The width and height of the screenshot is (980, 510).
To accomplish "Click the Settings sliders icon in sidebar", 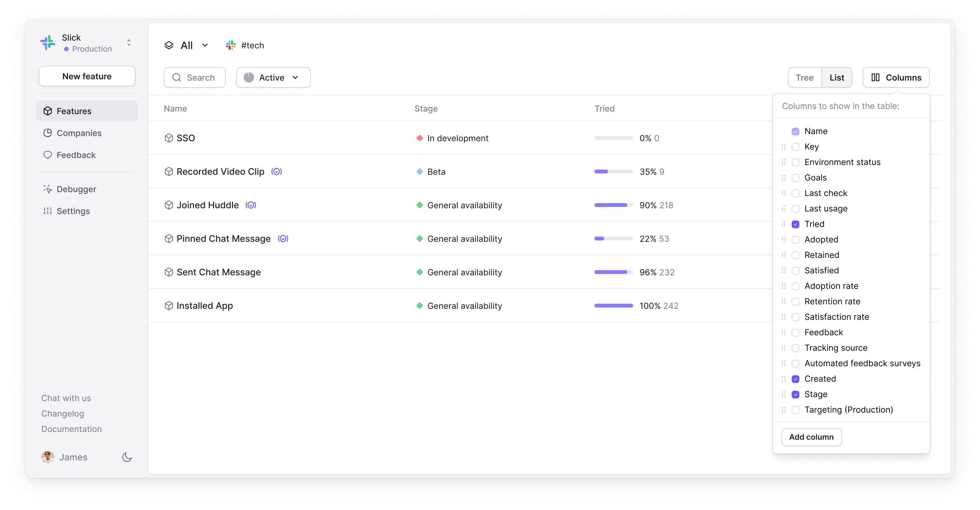I will point(48,211).
